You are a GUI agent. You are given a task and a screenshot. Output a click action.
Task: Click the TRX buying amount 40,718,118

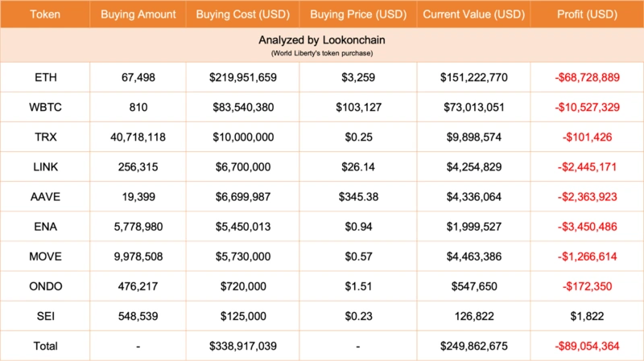(x=138, y=137)
